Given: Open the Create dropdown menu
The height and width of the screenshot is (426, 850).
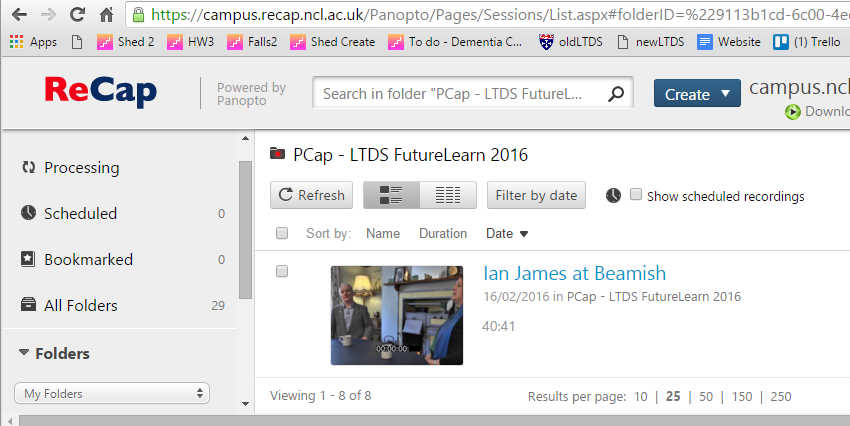Looking at the screenshot, I should tap(697, 94).
